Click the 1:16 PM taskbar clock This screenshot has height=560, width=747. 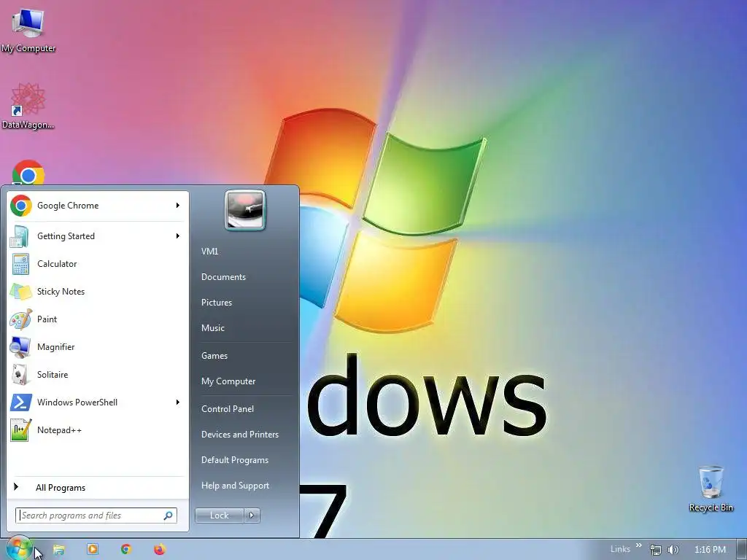click(x=710, y=550)
